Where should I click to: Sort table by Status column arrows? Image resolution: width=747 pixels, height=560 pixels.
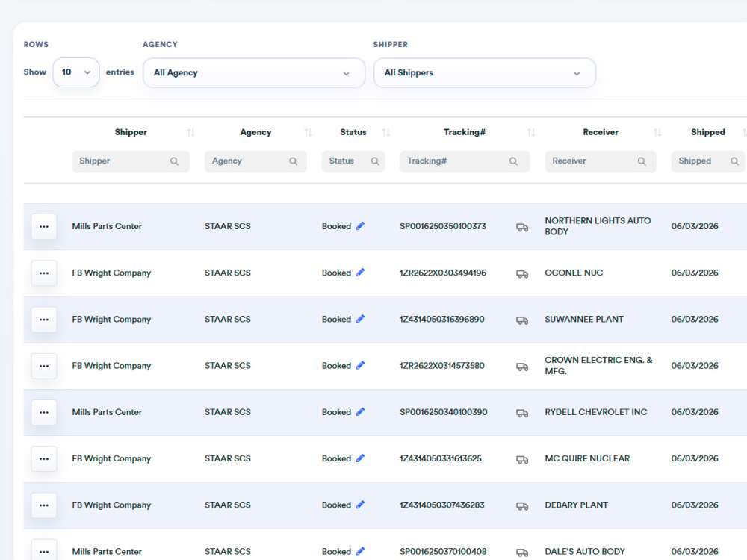point(386,132)
